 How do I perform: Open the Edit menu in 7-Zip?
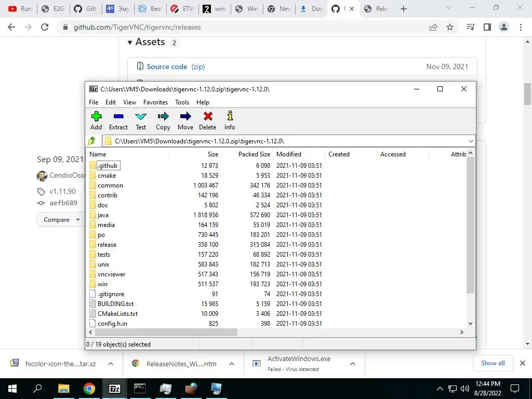coord(111,102)
